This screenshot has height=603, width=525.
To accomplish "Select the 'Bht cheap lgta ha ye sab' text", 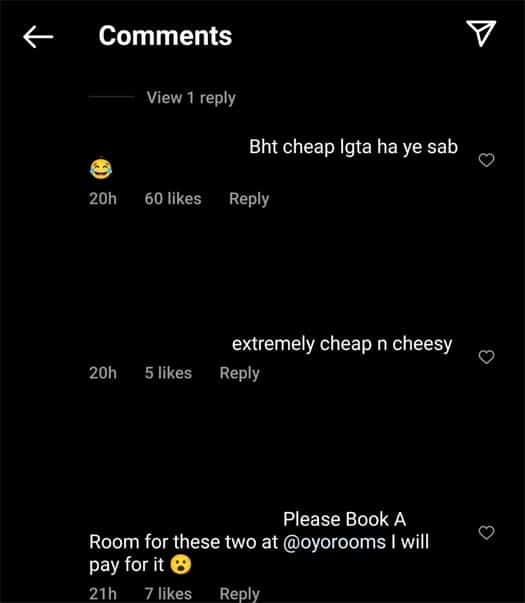I will pyautogui.click(x=353, y=147).
